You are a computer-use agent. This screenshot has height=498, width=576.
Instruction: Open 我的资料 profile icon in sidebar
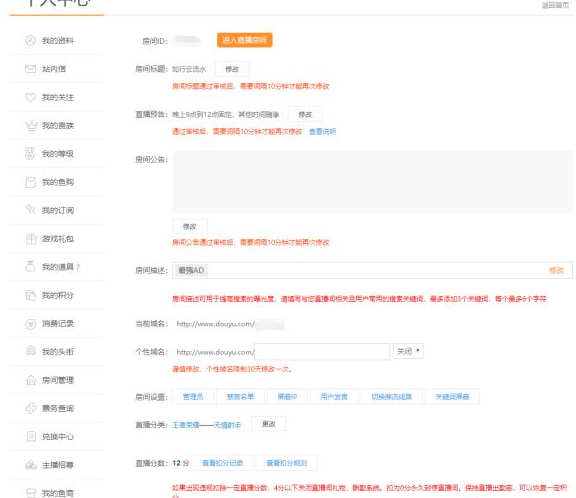(x=30, y=40)
